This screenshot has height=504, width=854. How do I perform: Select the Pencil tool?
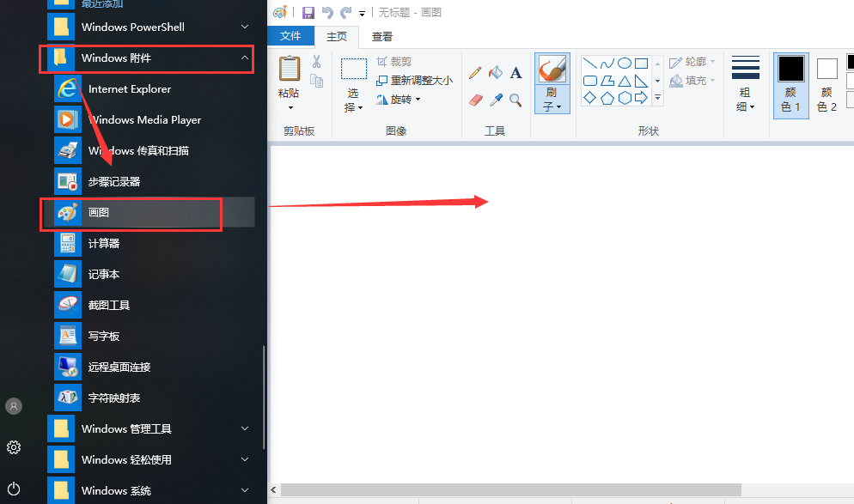click(x=475, y=74)
